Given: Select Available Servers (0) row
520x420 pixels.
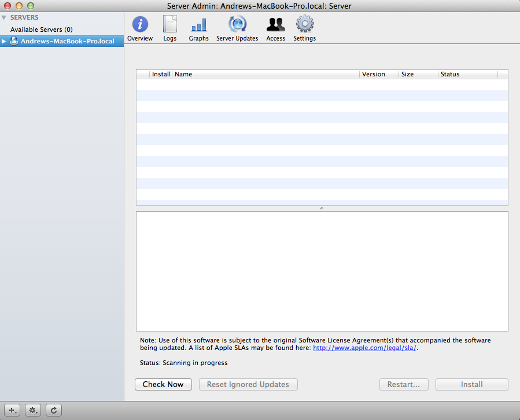Looking at the screenshot, I should tap(62, 30).
